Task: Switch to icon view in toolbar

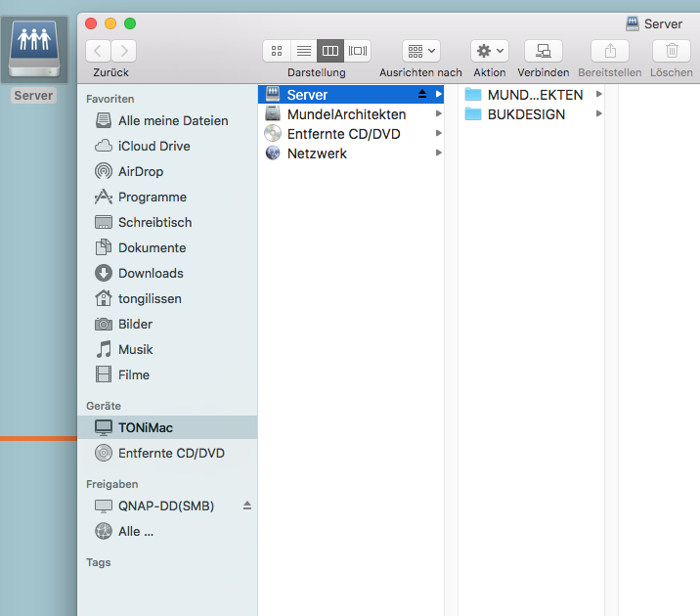Action: click(277, 51)
